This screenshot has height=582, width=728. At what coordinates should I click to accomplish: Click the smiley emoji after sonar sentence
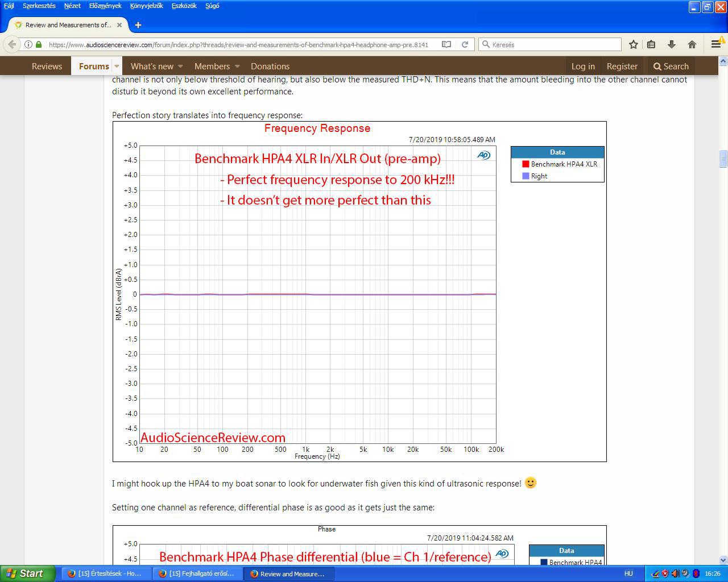531,483
